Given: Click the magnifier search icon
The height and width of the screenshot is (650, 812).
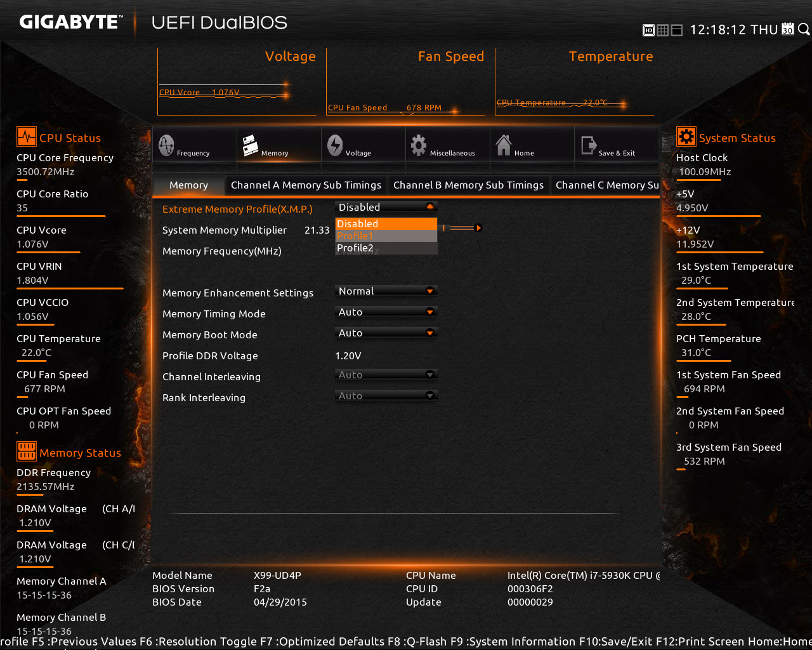Looking at the screenshot, I should tap(803, 29).
